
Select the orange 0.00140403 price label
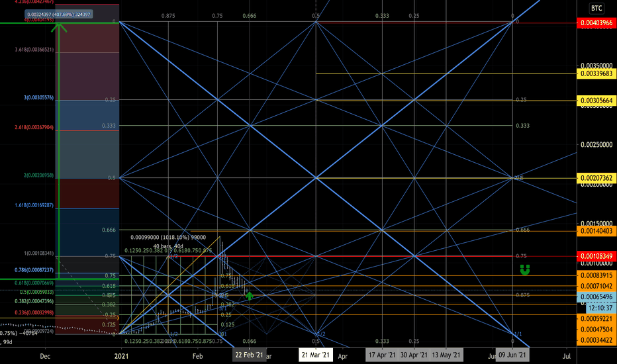coord(596,231)
